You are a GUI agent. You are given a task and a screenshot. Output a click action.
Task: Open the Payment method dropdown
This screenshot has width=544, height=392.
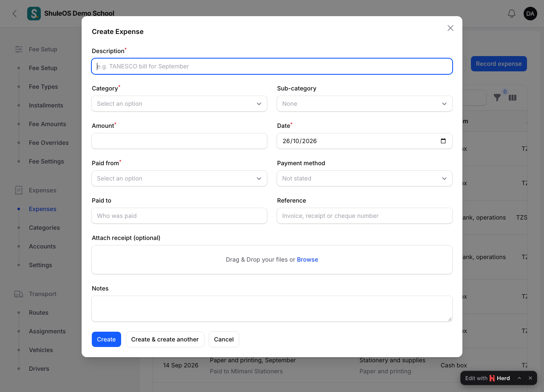(x=365, y=178)
